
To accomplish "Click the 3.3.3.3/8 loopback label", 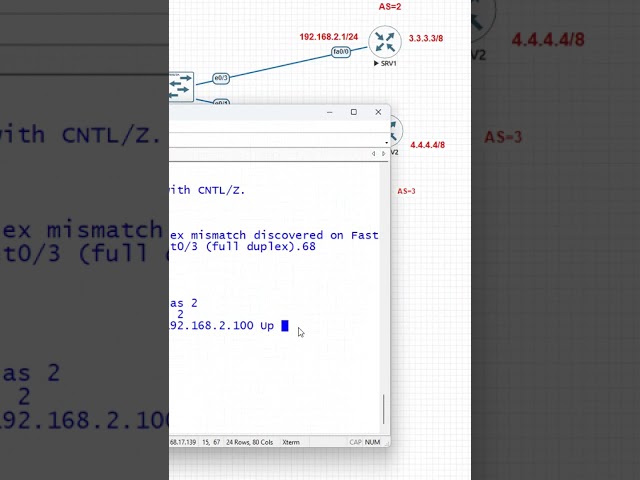I will click(426, 38).
